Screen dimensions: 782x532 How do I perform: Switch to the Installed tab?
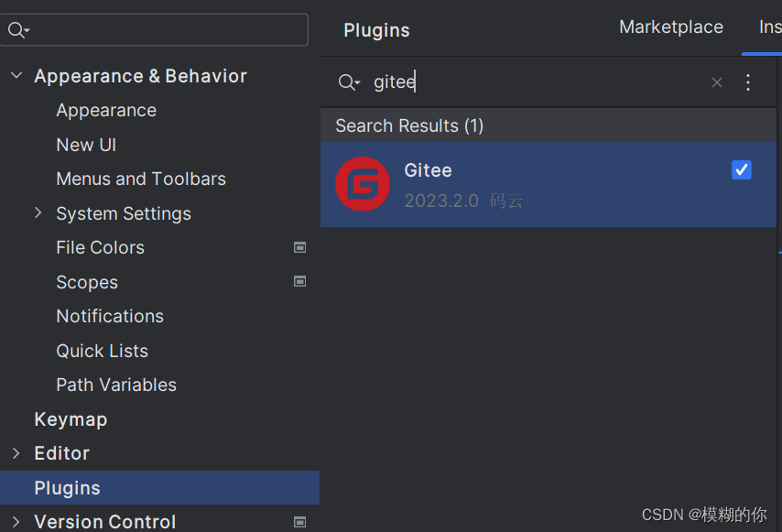tap(769, 27)
